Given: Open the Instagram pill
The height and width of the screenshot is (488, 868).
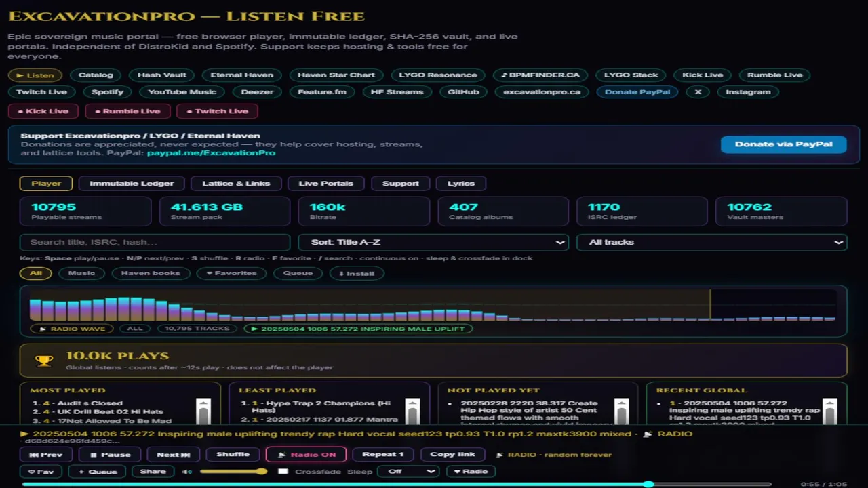Looking at the screenshot, I should 748,91.
